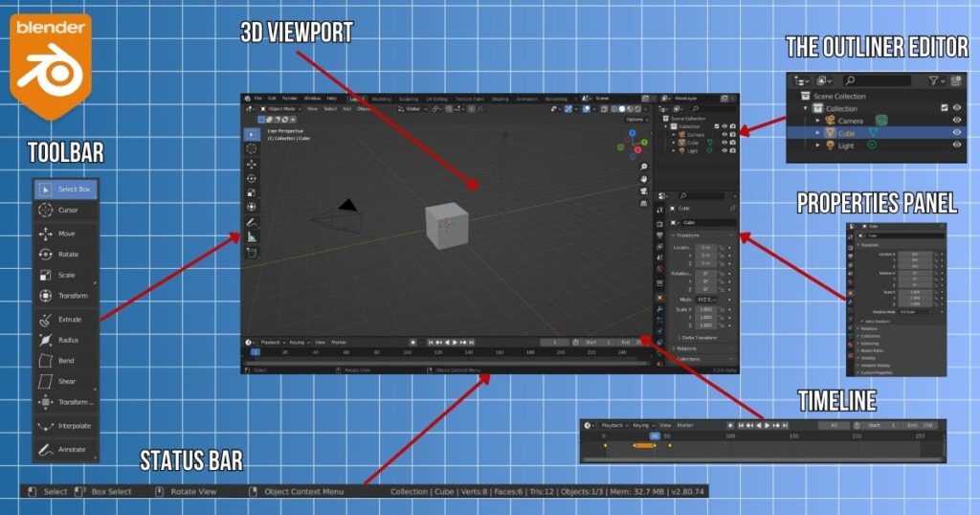Toggle camera view icon in the viewport
The image size is (980, 515).
644,191
